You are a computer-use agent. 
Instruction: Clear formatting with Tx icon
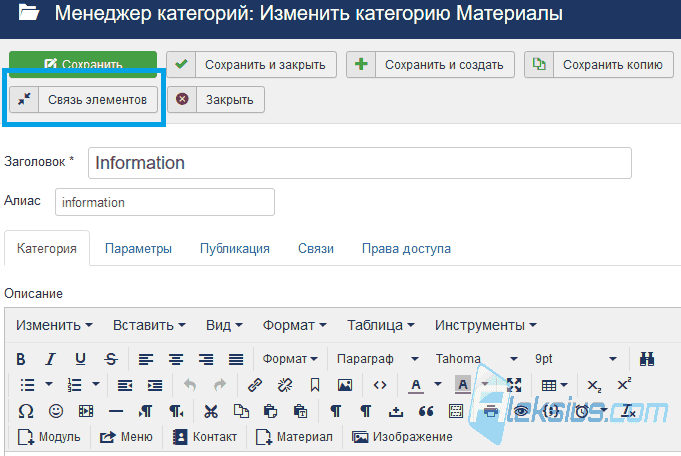628,411
